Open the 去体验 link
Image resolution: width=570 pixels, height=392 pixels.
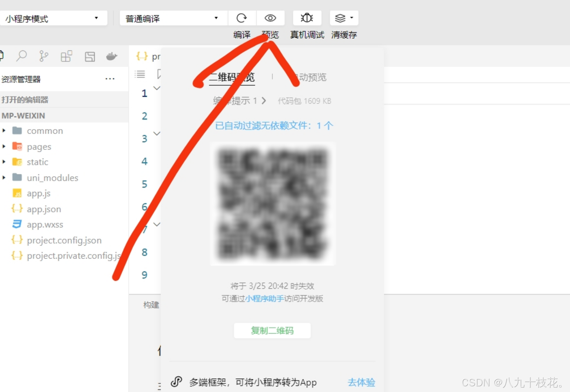(361, 382)
